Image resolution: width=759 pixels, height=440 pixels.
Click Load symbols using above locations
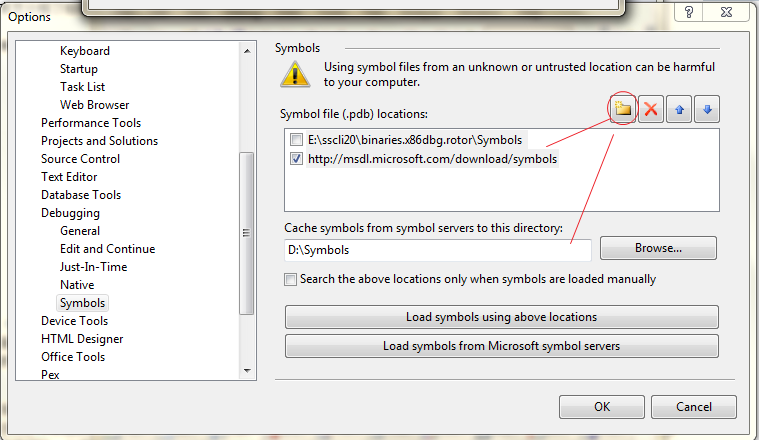point(501,317)
